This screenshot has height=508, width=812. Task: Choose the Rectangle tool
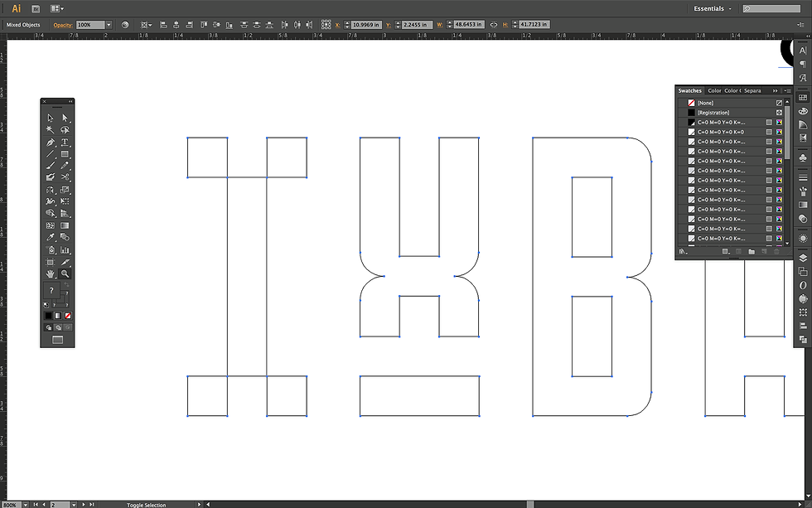click(65, 154)
